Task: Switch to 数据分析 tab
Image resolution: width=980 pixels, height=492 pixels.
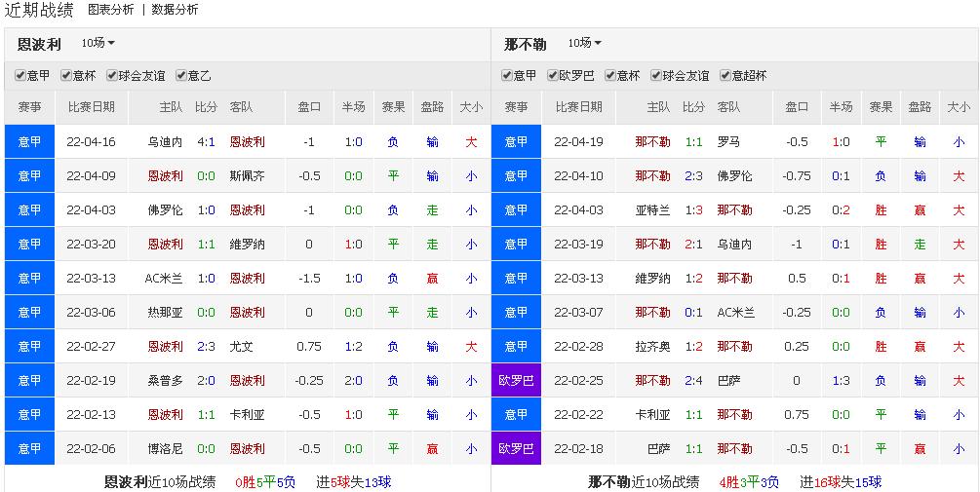Action: point(175,10)
